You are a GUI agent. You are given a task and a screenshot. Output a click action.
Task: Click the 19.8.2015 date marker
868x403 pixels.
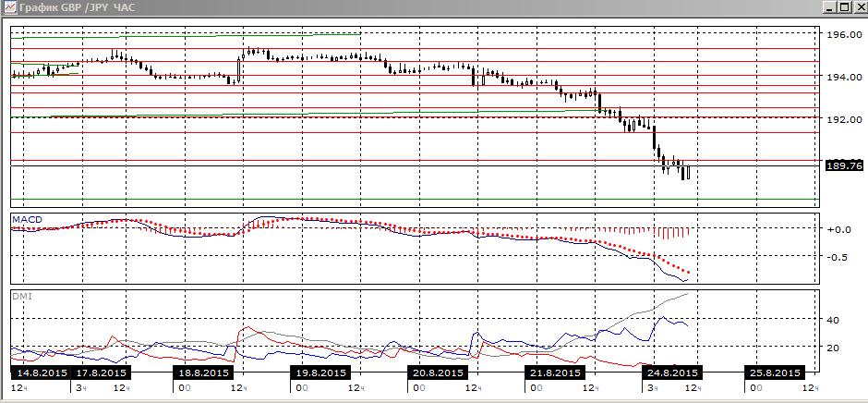pos(319,372)
